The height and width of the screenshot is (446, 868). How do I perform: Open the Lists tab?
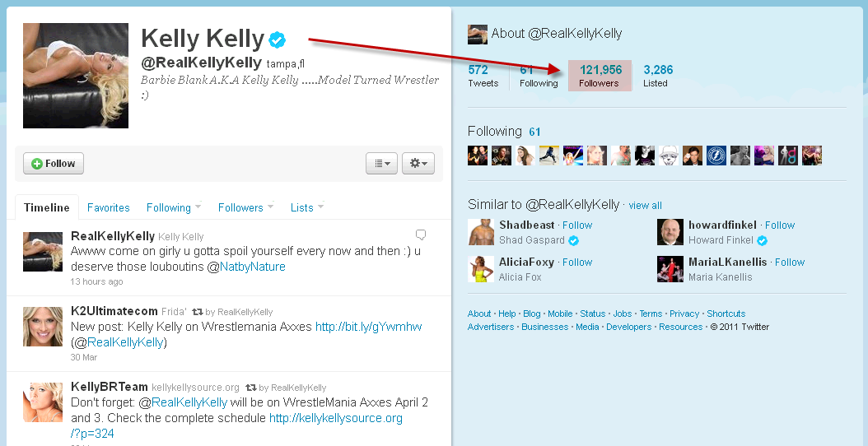[x=301, y=207]
